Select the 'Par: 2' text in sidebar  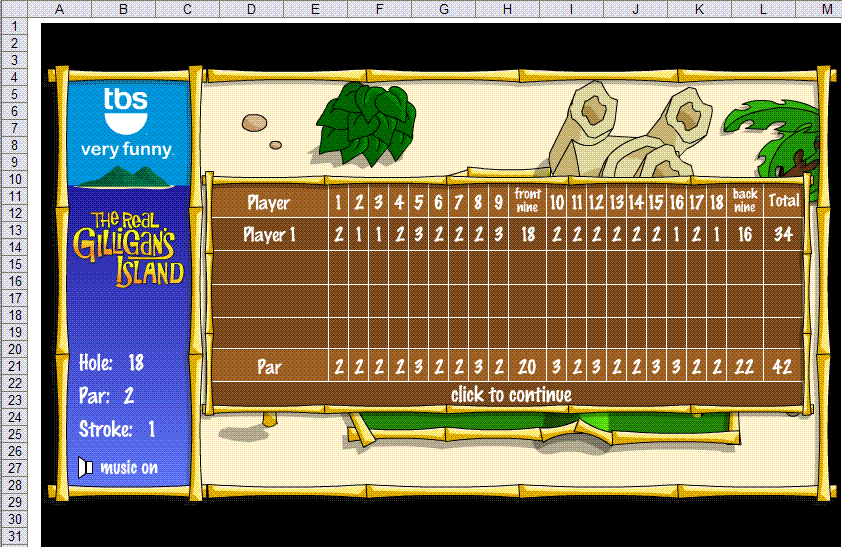106,396
